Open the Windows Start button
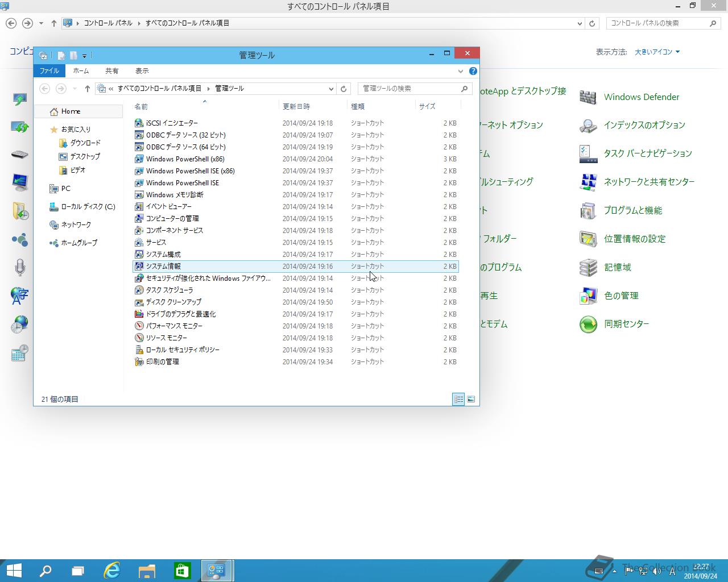Viewport: 728px width, 582px height. [x=14, y=571]
